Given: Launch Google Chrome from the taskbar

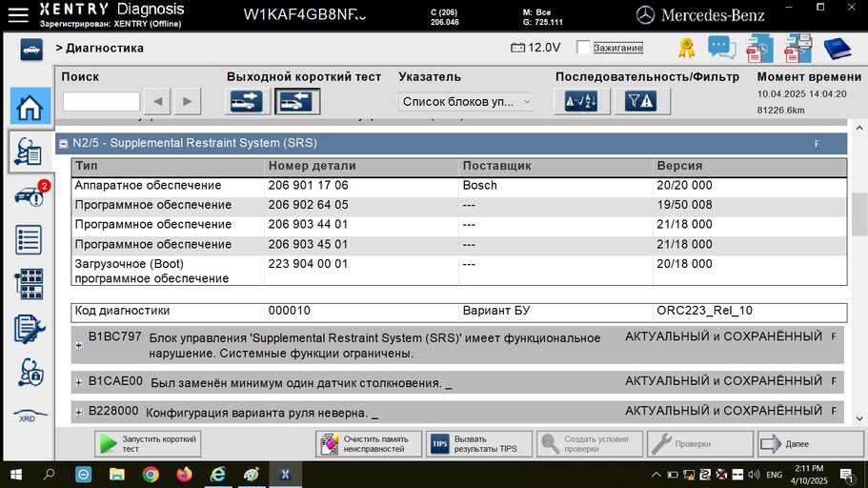Looking at the screenshot, I should (150, 475).
